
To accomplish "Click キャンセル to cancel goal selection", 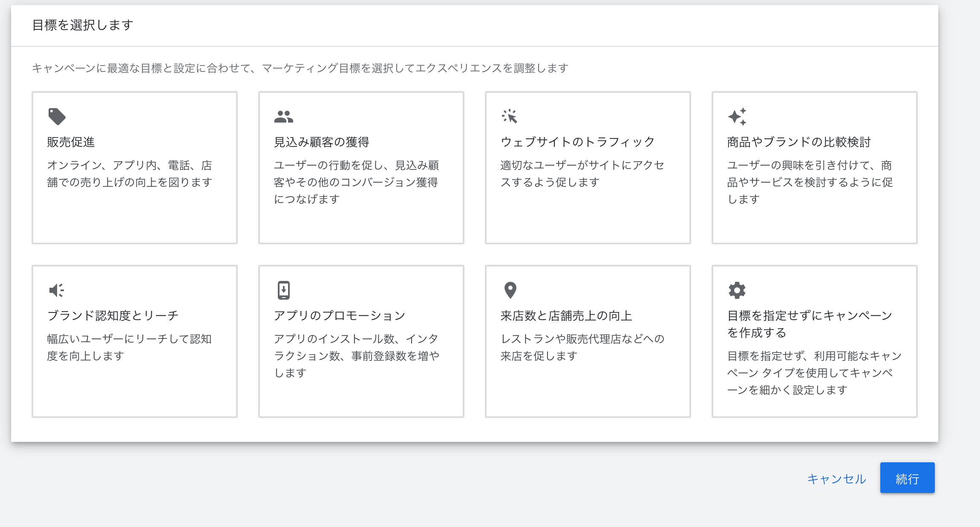I will click(x=837, y=478).
